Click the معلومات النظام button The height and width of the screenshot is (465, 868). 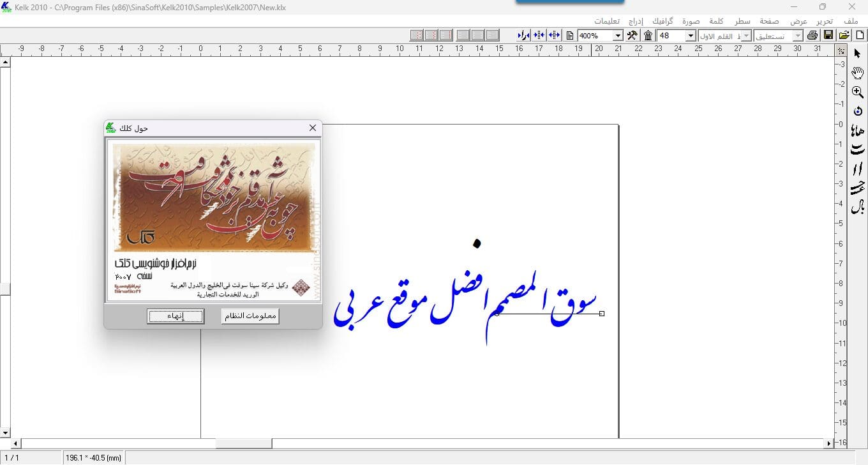pyautogui.click(x=250, y=316)
